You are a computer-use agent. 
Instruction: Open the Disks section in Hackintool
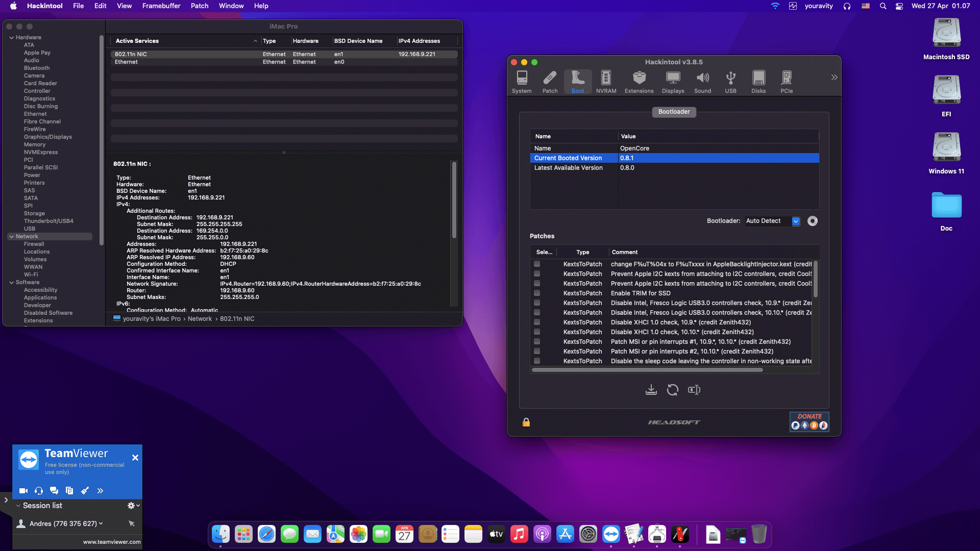(x=758, y=82)
